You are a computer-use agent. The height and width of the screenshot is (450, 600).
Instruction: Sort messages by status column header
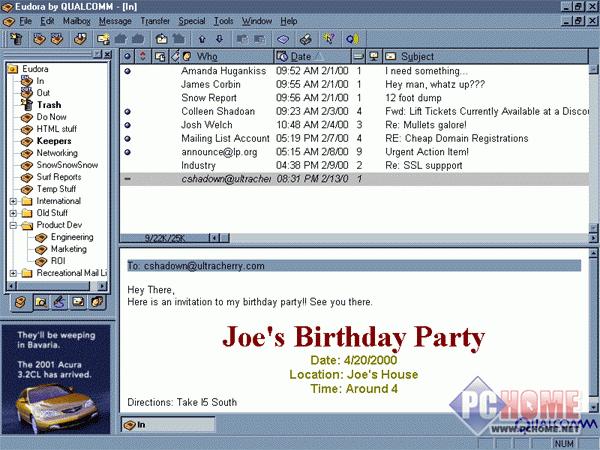(127, 57)
